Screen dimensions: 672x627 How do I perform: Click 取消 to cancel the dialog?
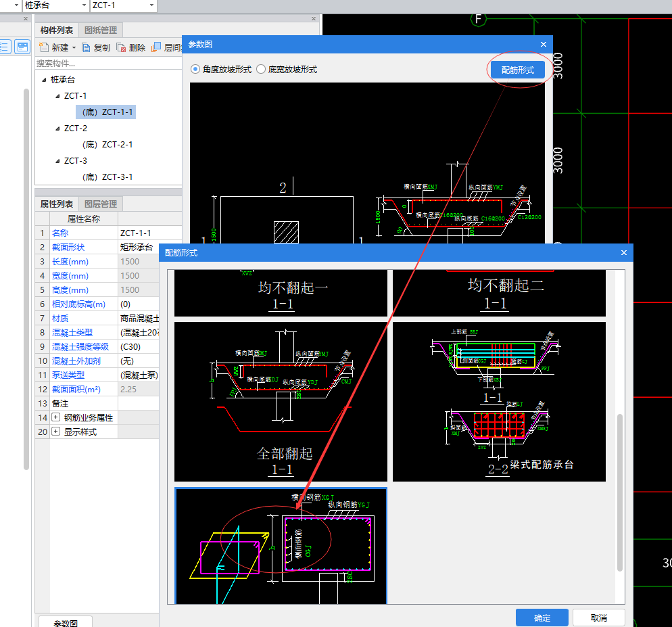598,618
